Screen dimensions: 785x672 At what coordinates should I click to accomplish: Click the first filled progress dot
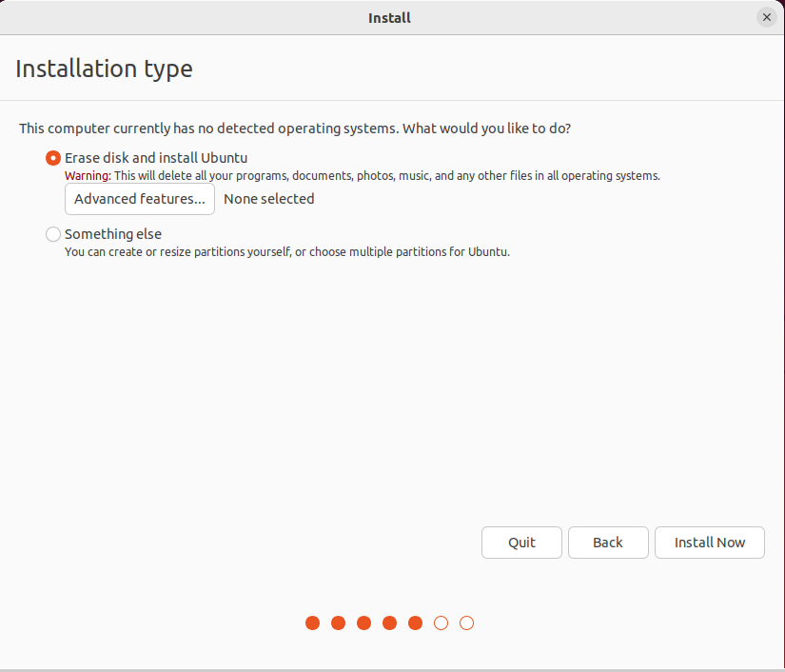(312, 623)
